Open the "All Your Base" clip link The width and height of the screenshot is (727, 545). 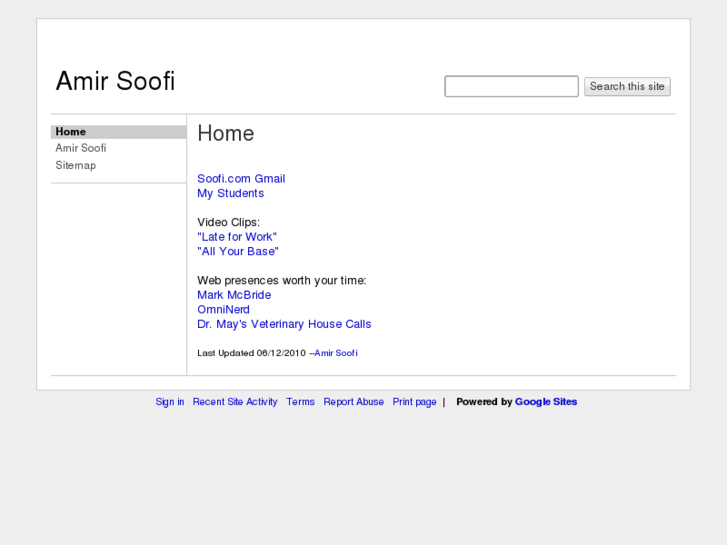click(238, 251)
